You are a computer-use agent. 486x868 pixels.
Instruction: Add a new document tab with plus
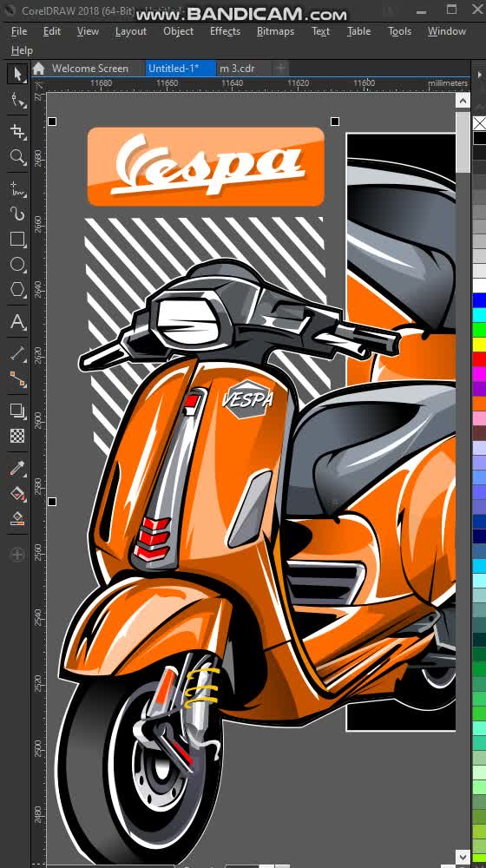point(281,69)
